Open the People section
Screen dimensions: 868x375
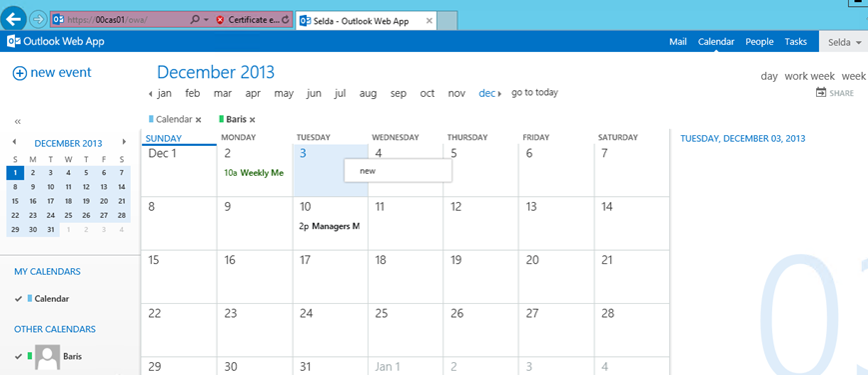coord(759,42)
